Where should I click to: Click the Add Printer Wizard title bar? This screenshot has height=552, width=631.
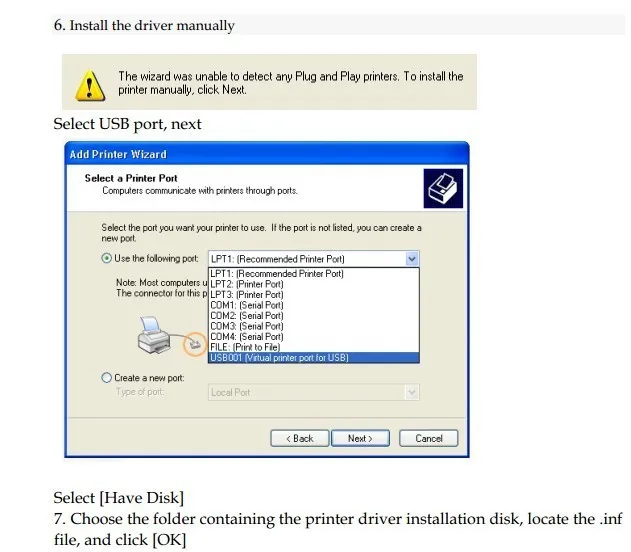(267, 154)
